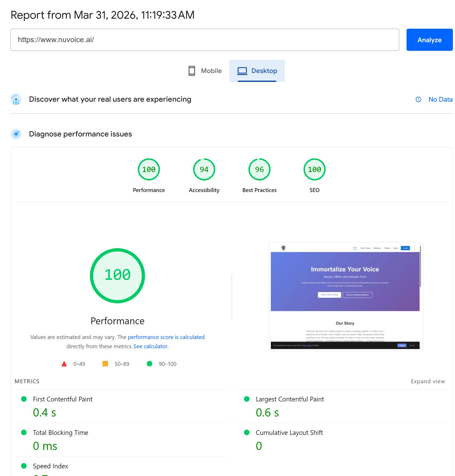Click the real users experience icon
455x476 pixels.
pyautogui.click(x=16, y=99)
